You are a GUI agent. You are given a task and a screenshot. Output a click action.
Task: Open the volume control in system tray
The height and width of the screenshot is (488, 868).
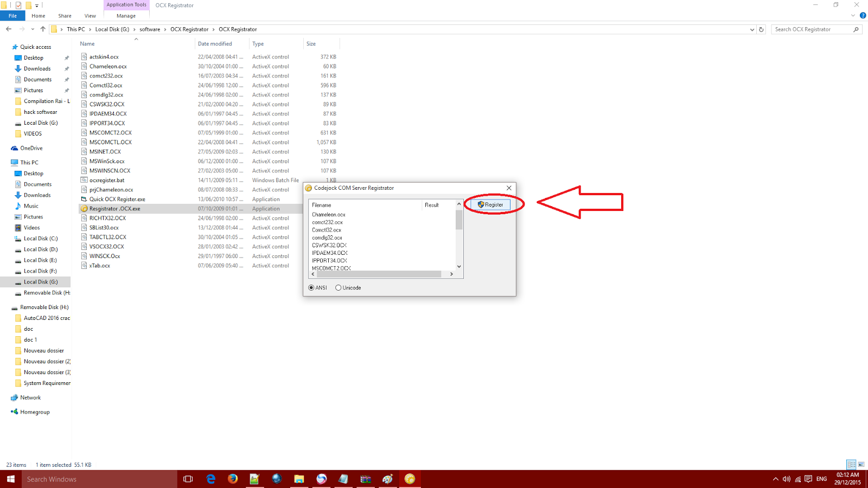[x=787, y=479]
